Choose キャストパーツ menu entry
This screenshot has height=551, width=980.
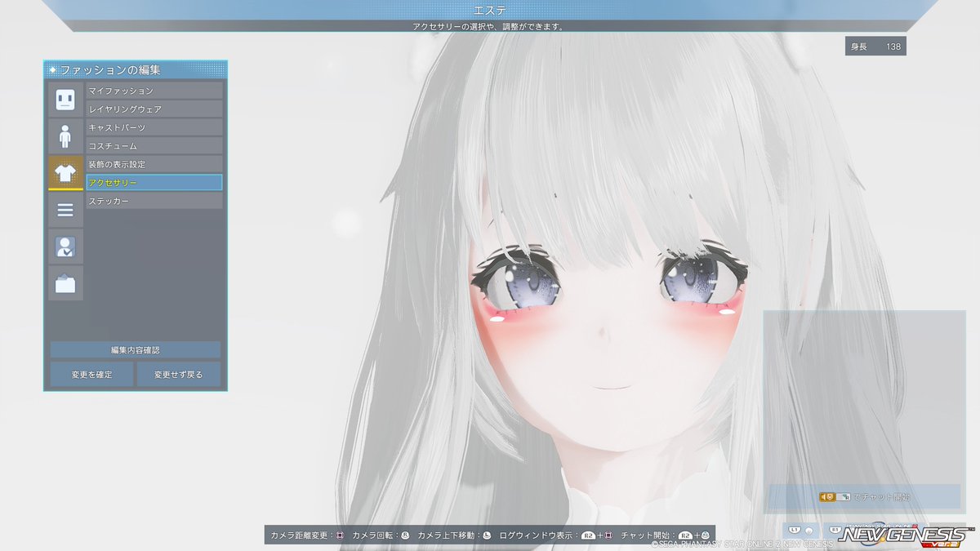coord(154,127)
